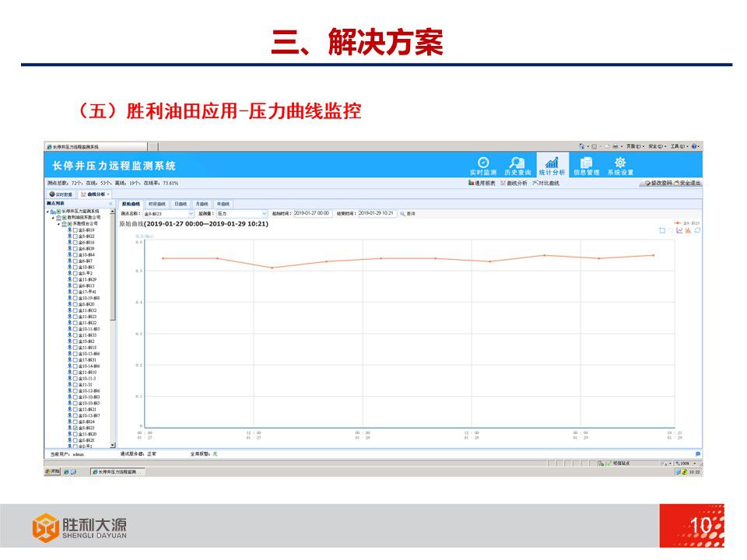Open the 对比曲线 comparison item
This screenshot has width=747, height=560.
pyautogui.click(x=546, y=183)
